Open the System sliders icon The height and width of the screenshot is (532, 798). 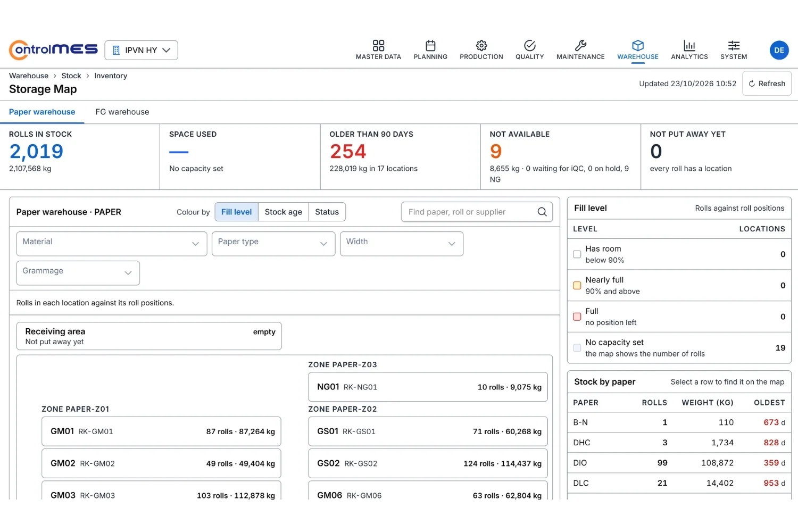pyautogui.click(x=734, y=45)
